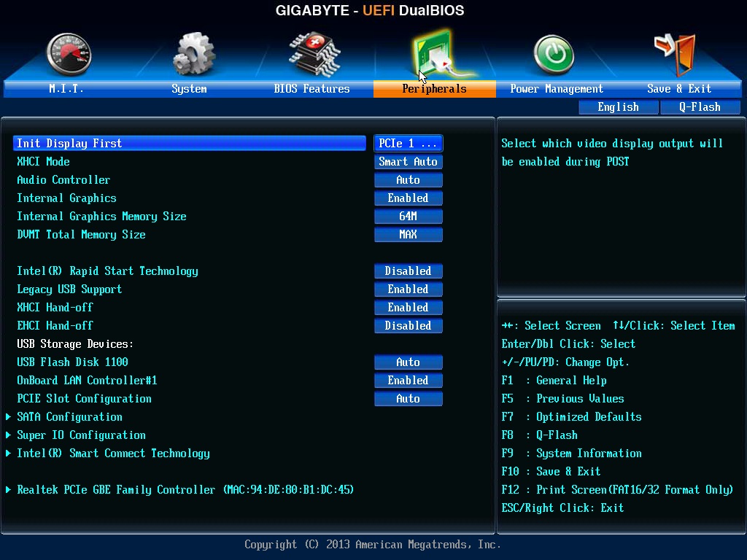Toggle Internal Graphics Enabled value
This screenshot has width=747, height=560.
pyautogui.click(x=409, y=198)
